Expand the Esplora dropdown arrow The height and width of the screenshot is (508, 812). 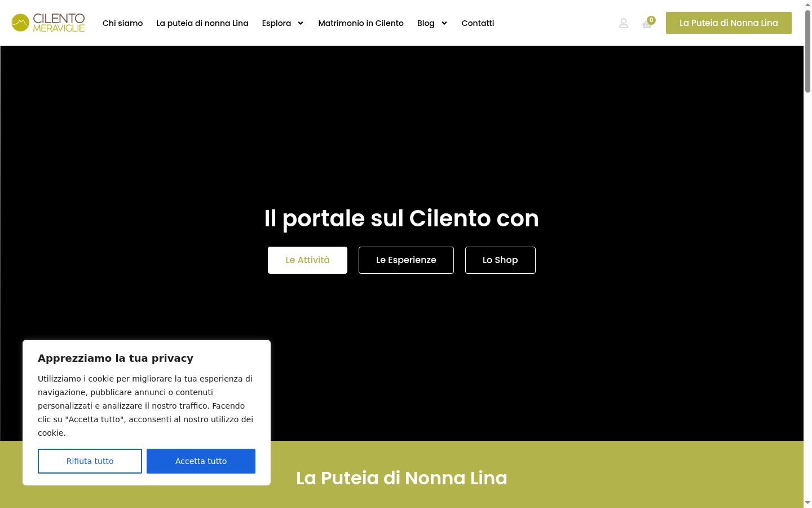tap(301, 23)
